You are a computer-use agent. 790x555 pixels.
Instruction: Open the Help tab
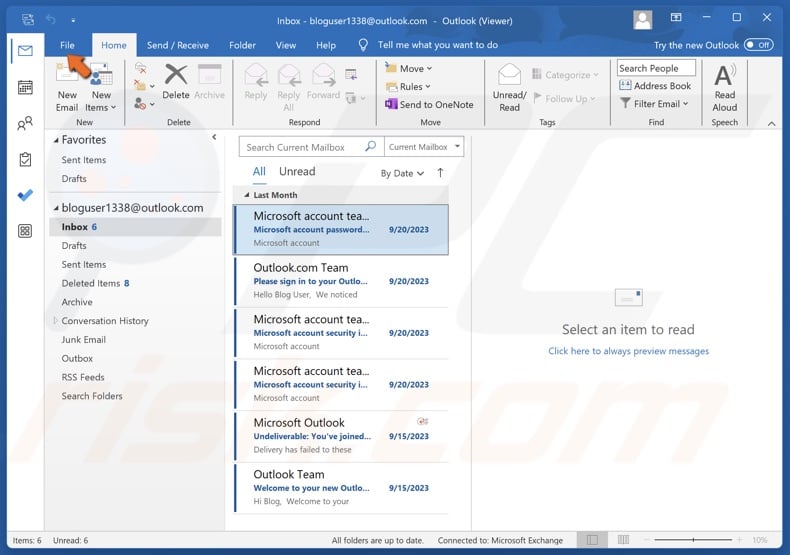(x=326, y=45)
